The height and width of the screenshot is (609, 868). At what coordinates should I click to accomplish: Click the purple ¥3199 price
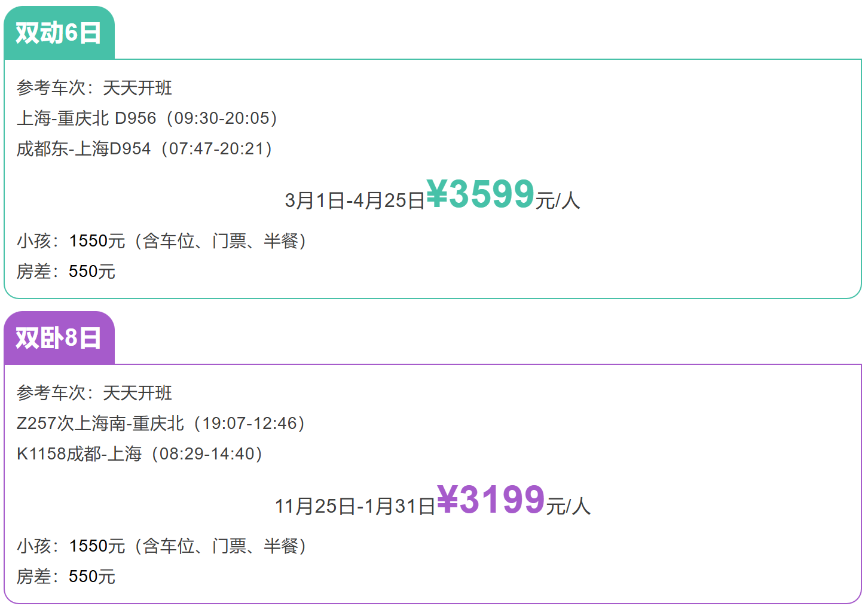(x=491, y=500)
